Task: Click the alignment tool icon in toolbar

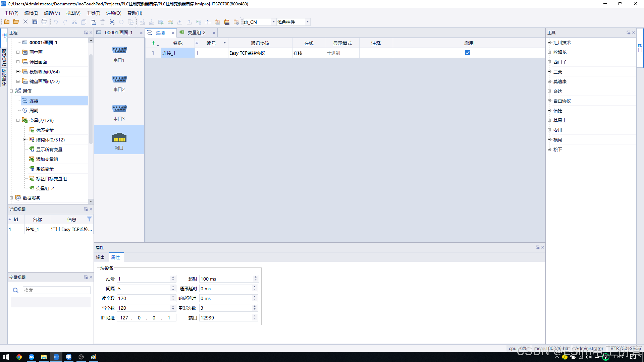Action: click(208, 22)
